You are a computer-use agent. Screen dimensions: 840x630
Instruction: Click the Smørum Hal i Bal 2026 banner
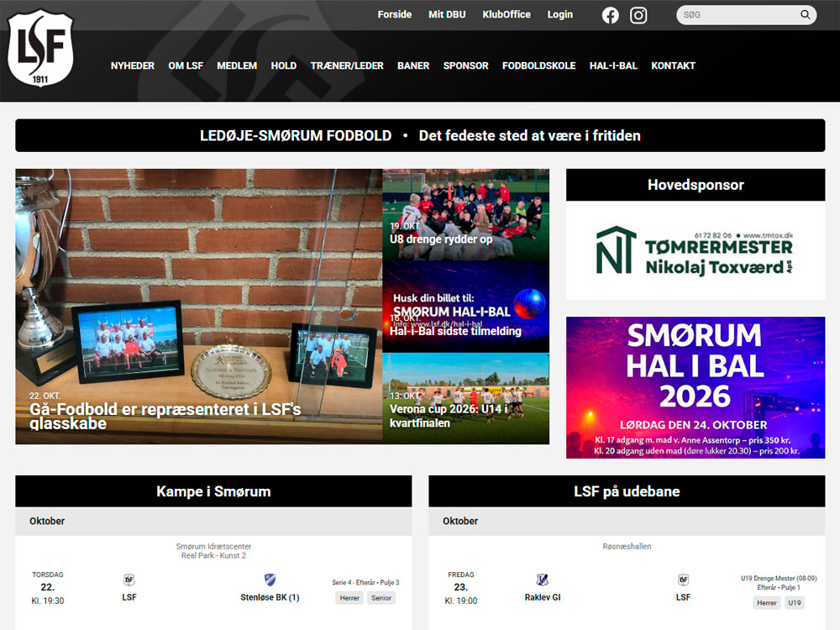pos(696,387)
